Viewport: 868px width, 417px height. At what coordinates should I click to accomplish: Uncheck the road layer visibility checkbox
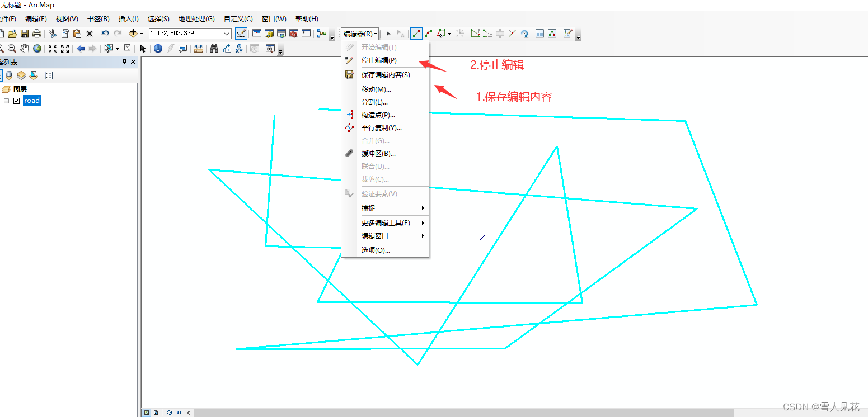[16, 101]
